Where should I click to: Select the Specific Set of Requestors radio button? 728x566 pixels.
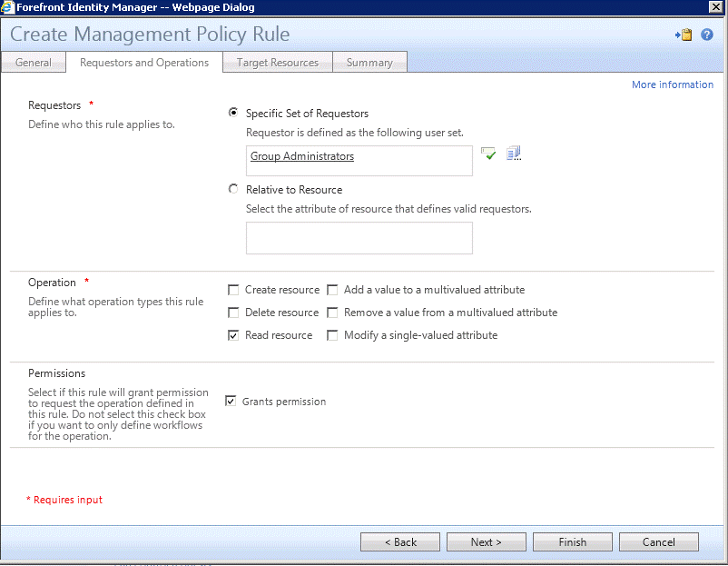[233, 113]
